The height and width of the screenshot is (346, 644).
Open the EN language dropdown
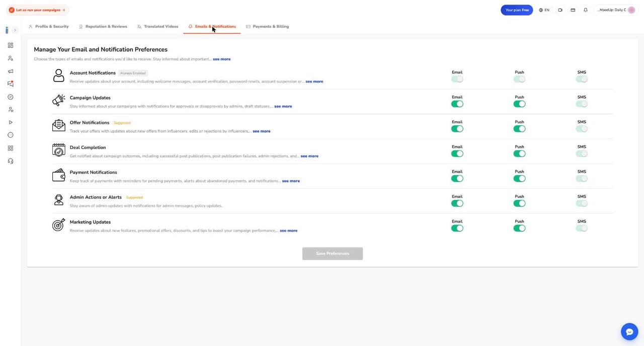click(x=544, y=10)
